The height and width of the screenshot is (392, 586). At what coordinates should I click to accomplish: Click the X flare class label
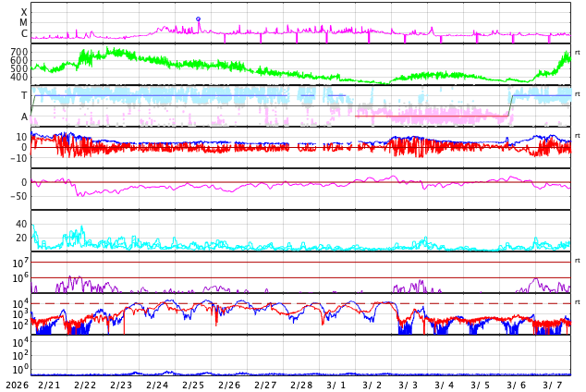pos(24,12)
